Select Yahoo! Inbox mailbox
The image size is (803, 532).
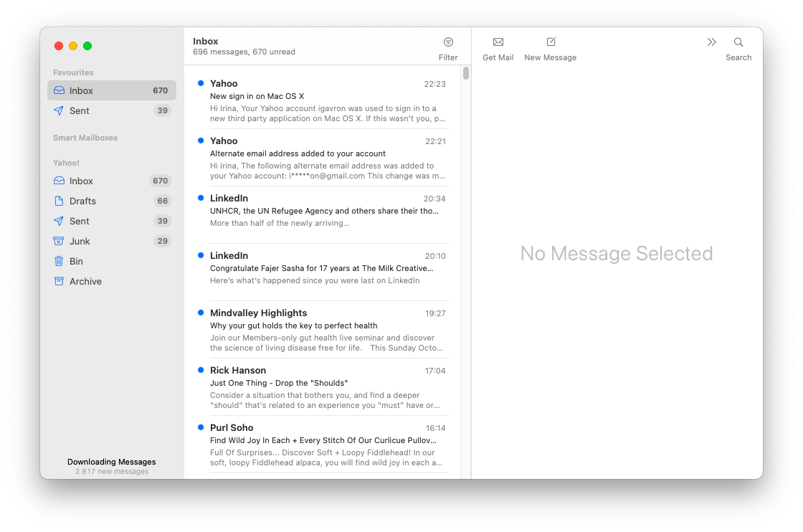(112, 181)
